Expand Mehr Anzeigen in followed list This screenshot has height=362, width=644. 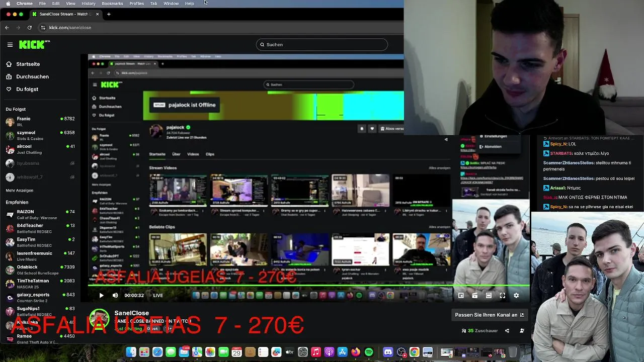click(x=20, y=191)
